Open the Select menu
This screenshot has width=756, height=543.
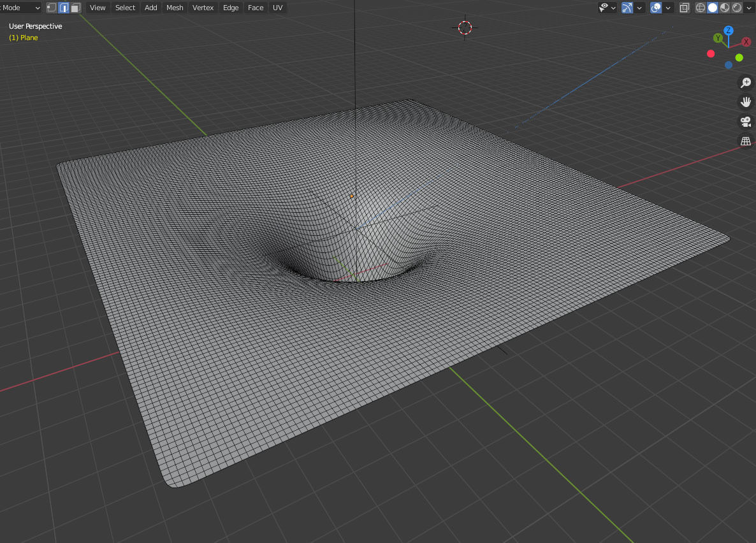125,8
